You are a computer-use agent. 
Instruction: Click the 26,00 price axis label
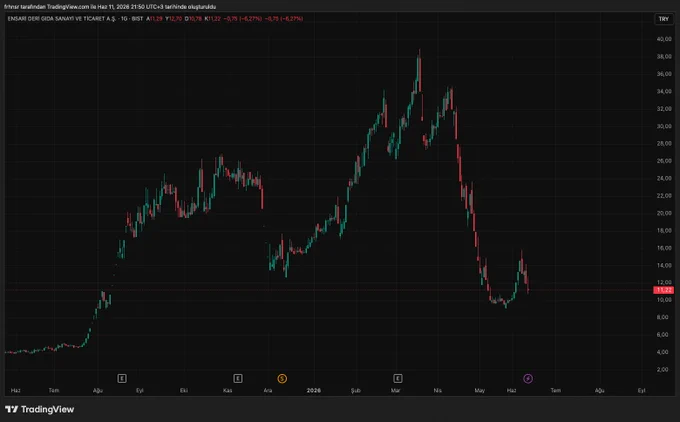click(x=664, y=161)
